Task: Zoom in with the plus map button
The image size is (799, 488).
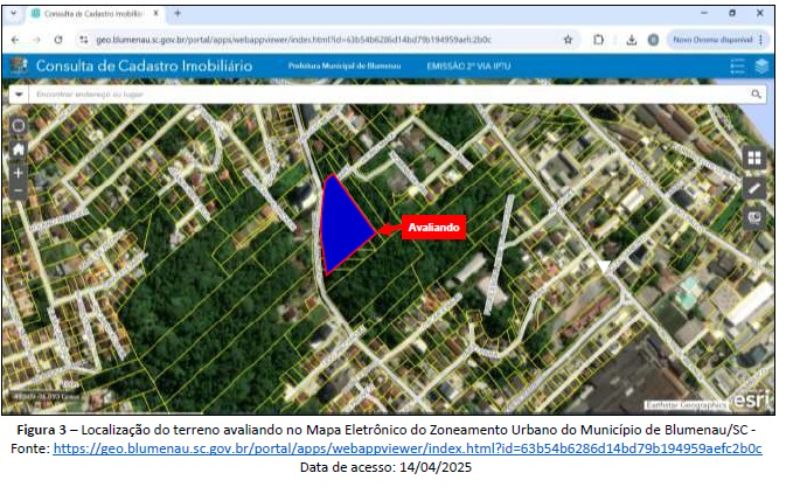Action: click(x=19, y=173)
